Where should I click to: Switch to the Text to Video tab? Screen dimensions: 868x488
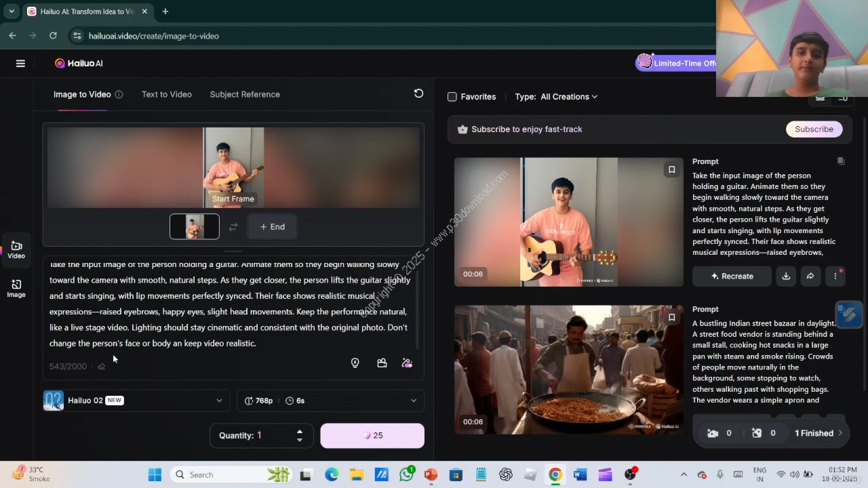point(166,94)
